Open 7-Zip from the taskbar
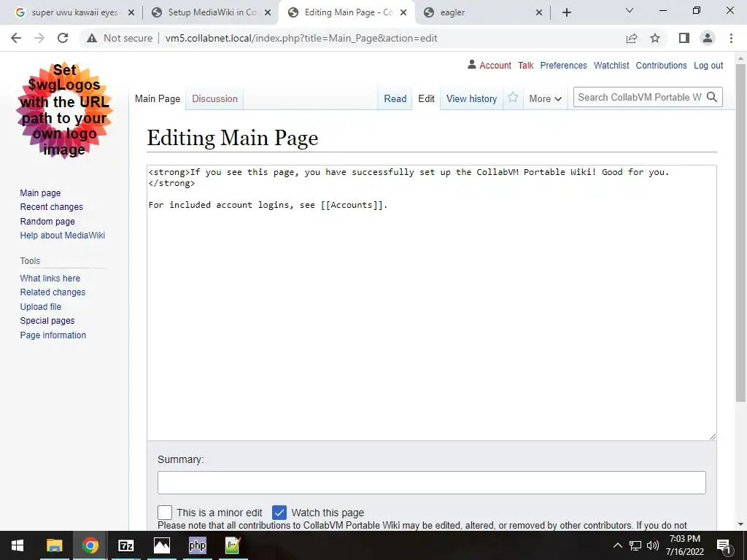Viewport: 747px width, 560px height. [125, 545]
